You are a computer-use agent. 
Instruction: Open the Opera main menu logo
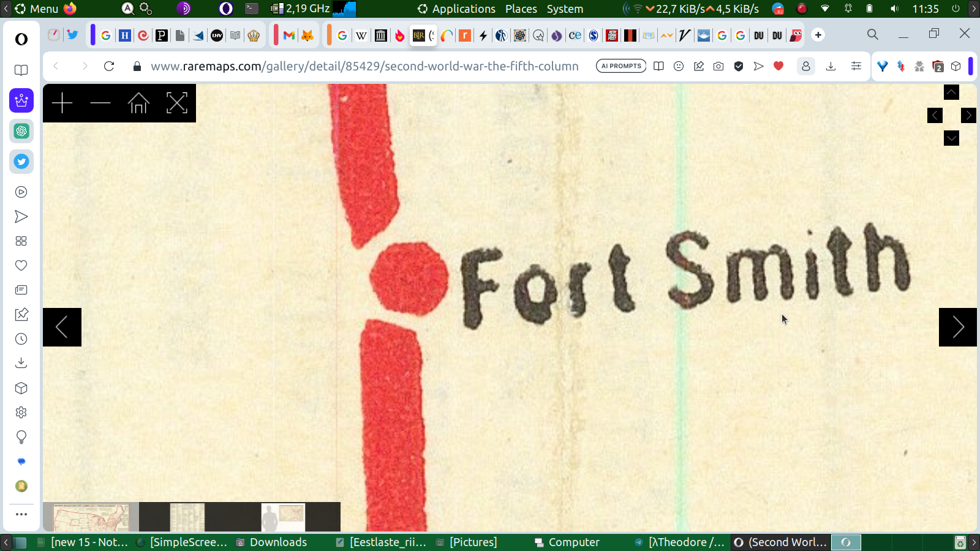coord(21,39)
